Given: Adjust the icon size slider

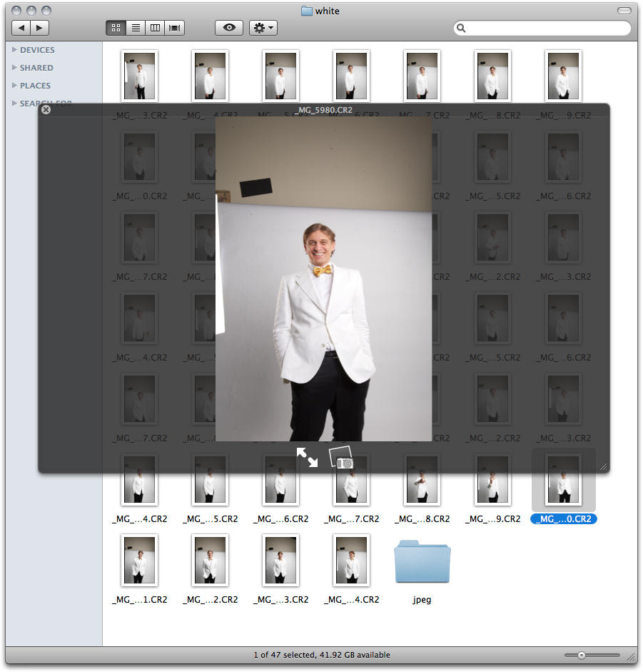Looking at the screenshot, I should [582, 655].
